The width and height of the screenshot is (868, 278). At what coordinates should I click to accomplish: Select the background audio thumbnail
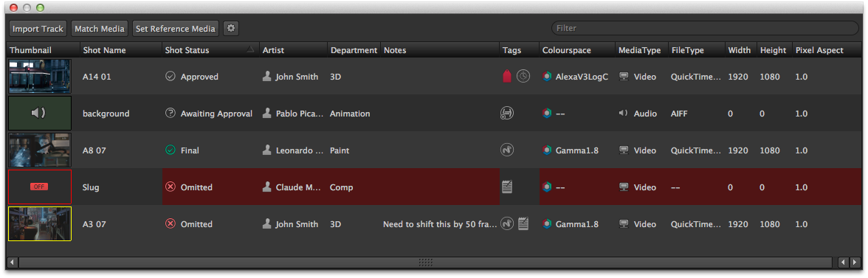pos(39,114)
